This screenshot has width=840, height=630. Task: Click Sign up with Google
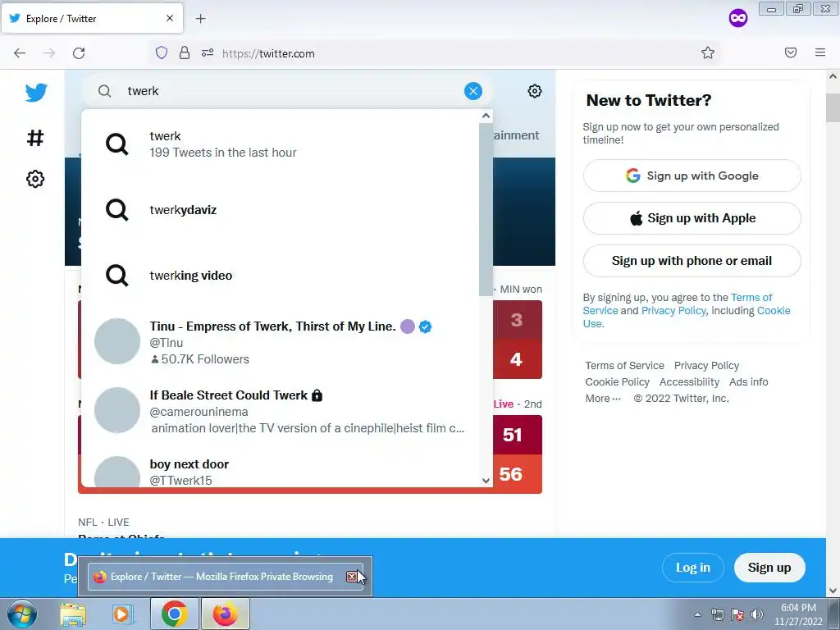point(692,176)
